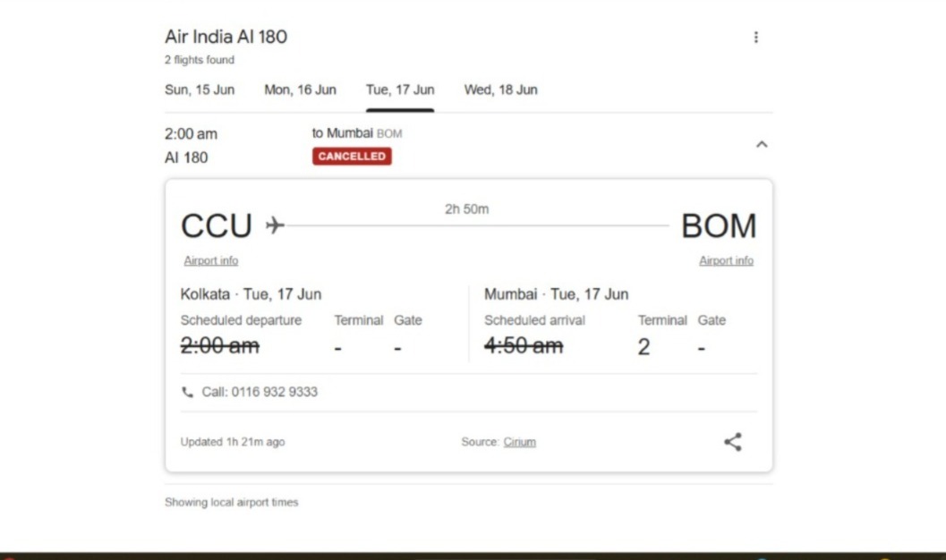Click the struck-through 2:00 am departure time
The height and width of the screenshot is (560, 946).
click(x=220, y=346)
